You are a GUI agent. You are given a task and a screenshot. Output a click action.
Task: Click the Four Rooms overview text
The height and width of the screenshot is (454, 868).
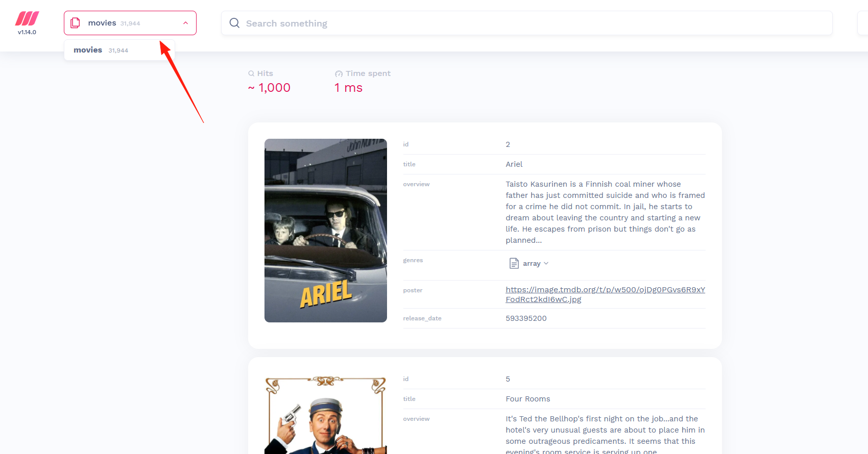click(605, 434)
